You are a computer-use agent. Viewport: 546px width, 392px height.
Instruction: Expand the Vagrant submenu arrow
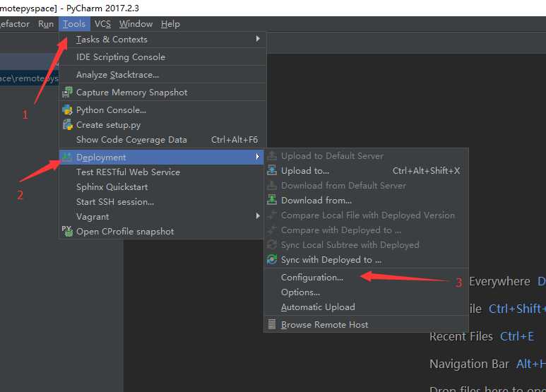pos(258,216)
